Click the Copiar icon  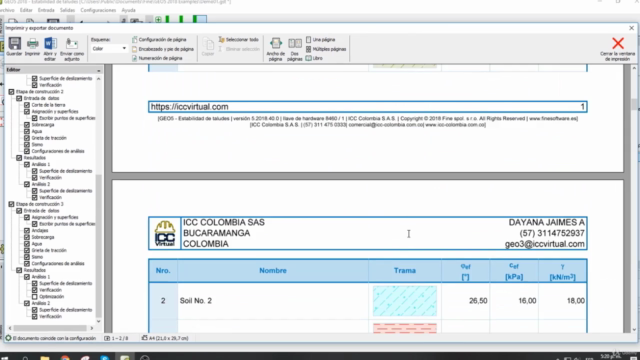(208, 44)
